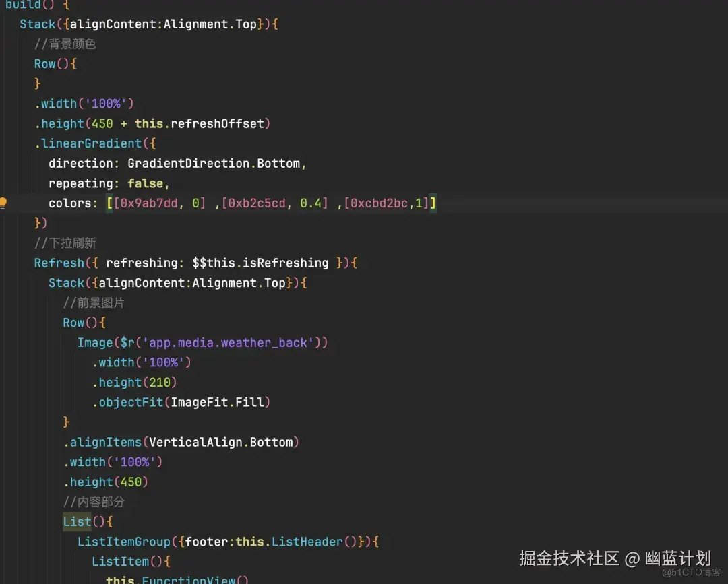Click 'app.media.weather_back' resource string
728x584 pixels.
point(228,343)
